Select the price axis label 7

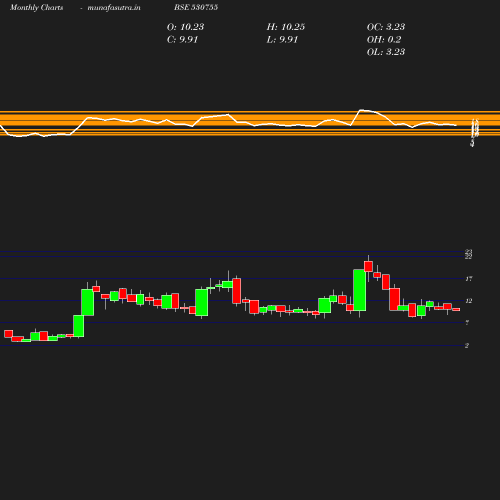(x=467, y=323)
